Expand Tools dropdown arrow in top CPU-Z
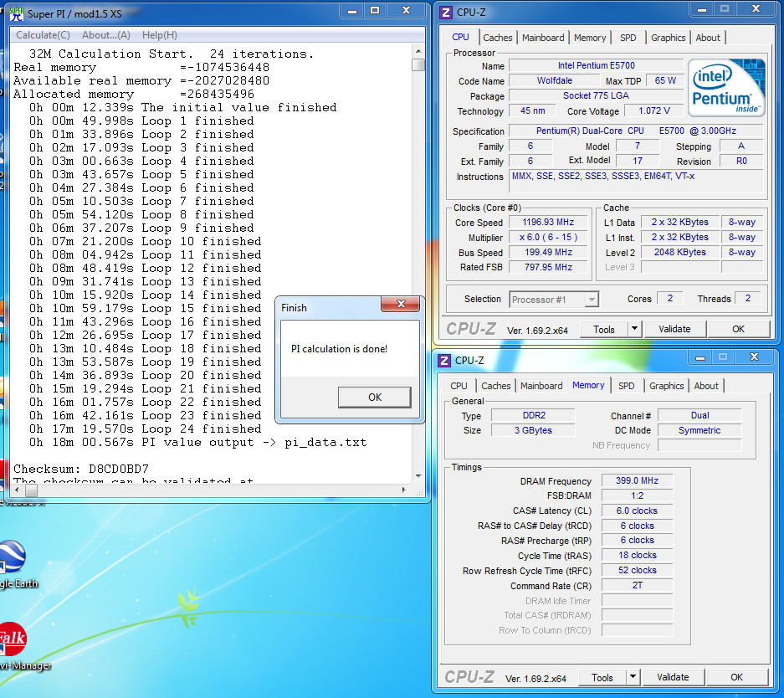The width and height of the screenshot is (784, 698). point(634,329)
